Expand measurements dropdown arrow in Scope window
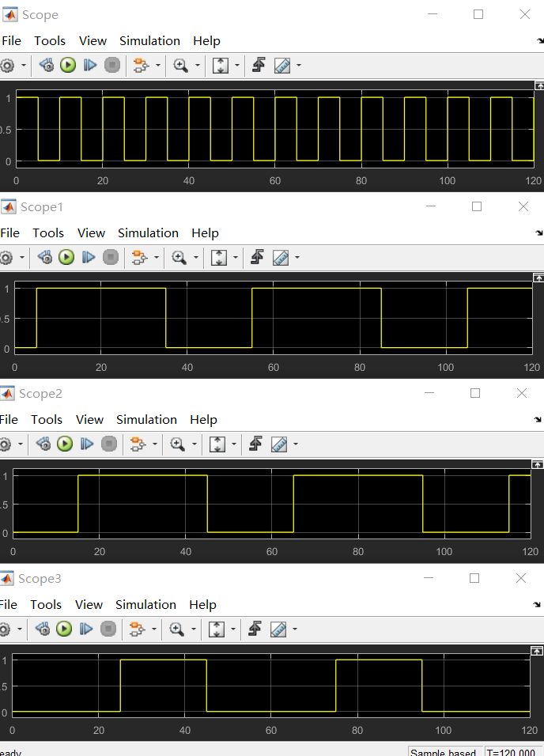The height and width of the screenshot is (756, 544). click(x=299, y=65)
